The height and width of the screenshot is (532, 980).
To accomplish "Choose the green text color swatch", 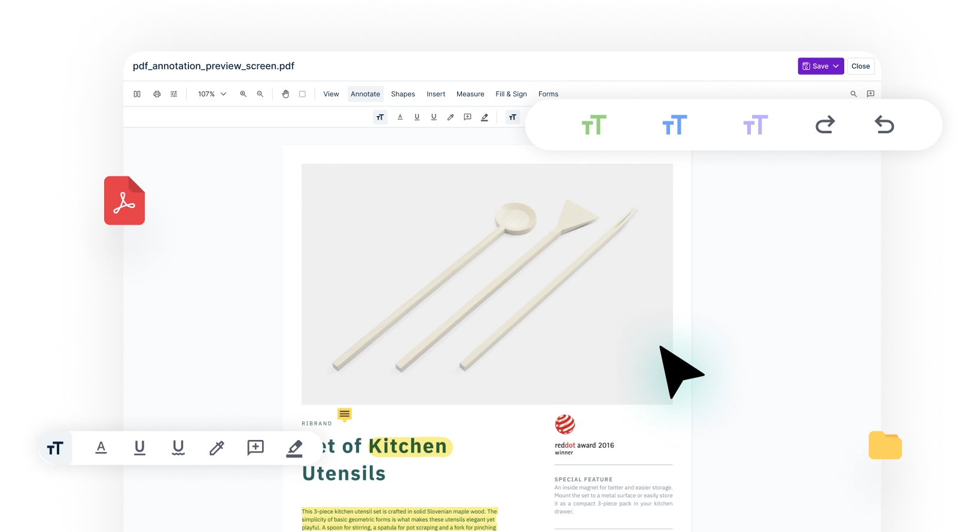I will click(x=594, y=125).
